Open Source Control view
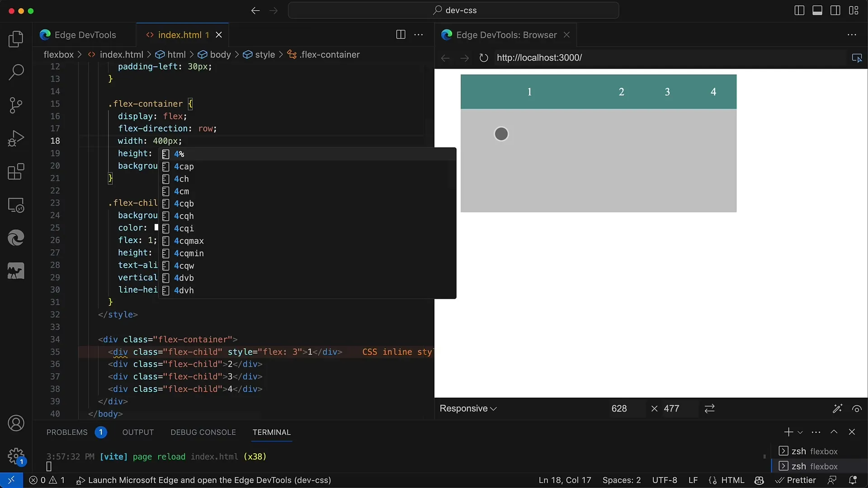 16,105
